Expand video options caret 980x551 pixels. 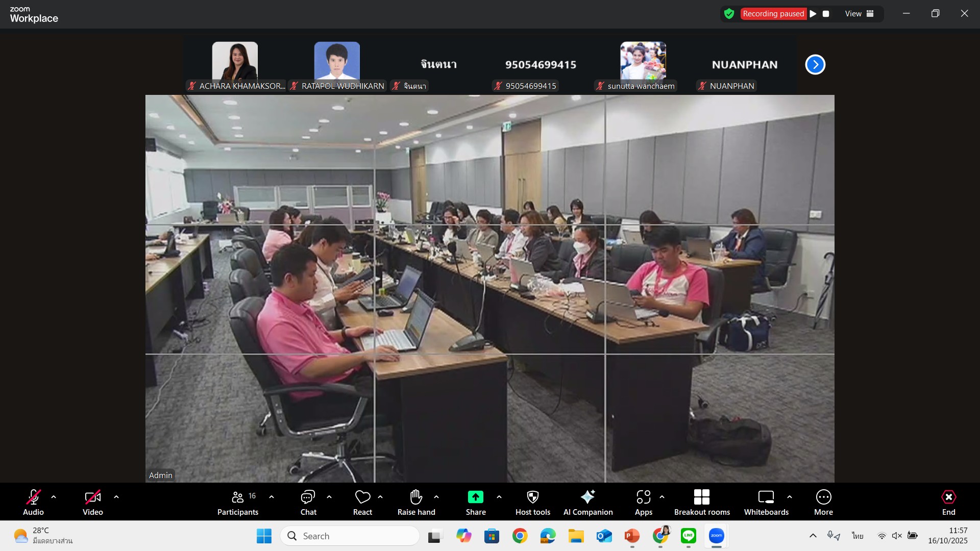coord(116,496)
